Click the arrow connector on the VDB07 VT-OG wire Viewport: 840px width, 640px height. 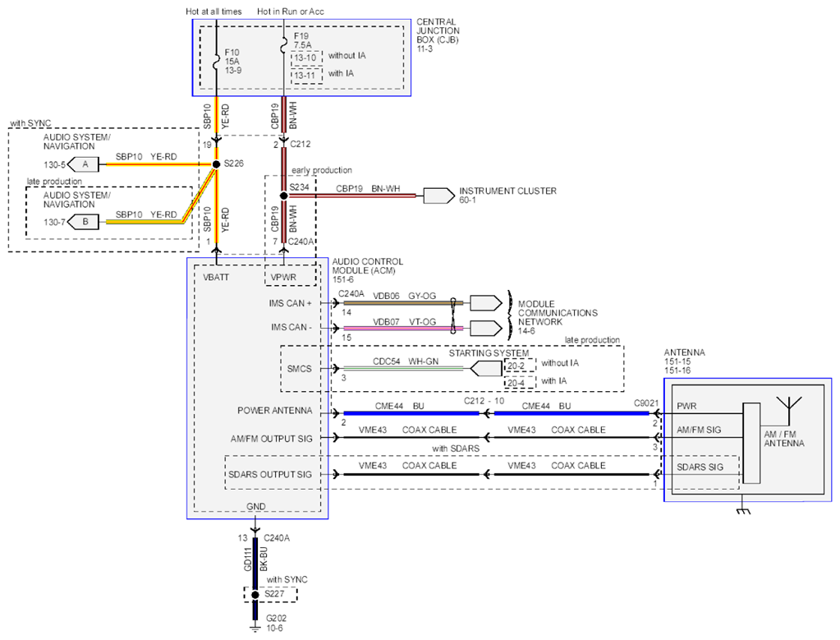point(486,328)
